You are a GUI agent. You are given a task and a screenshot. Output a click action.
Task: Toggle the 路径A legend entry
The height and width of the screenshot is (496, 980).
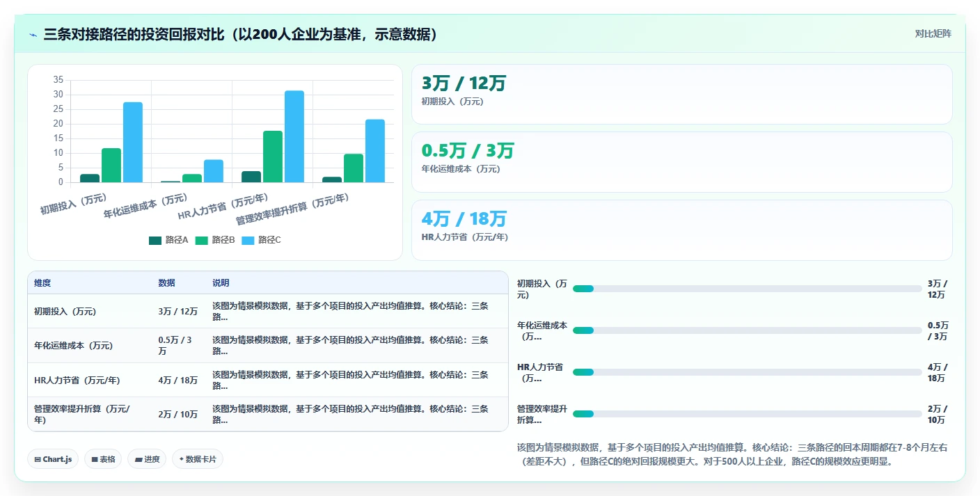[168, 240]
